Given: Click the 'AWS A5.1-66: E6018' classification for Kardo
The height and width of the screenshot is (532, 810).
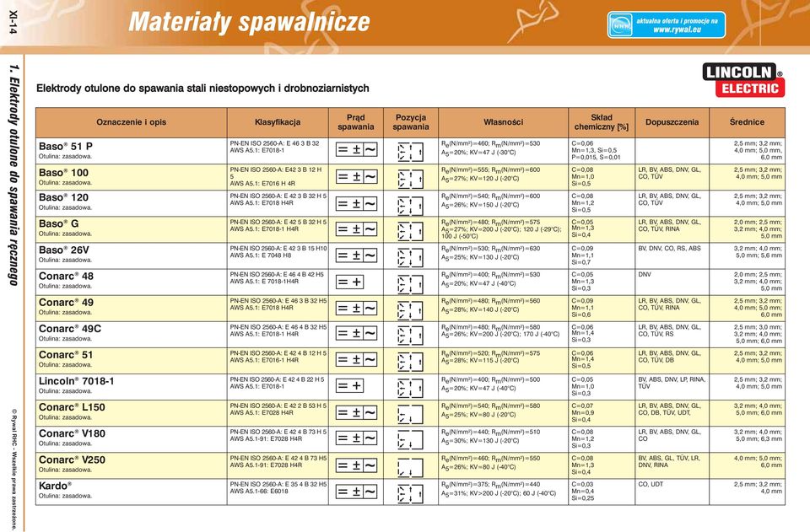Looking at the screenshot, I should [x=259, y=492].
